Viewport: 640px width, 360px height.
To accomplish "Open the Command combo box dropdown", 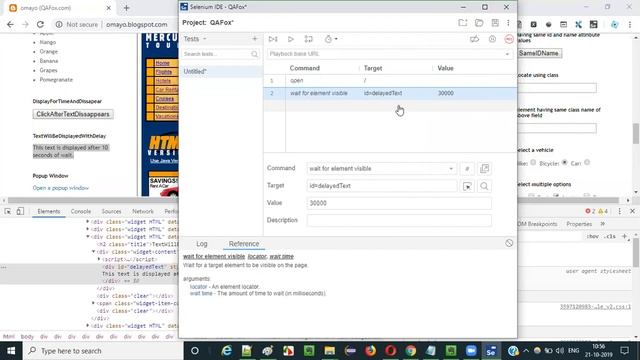I will 451,169.
